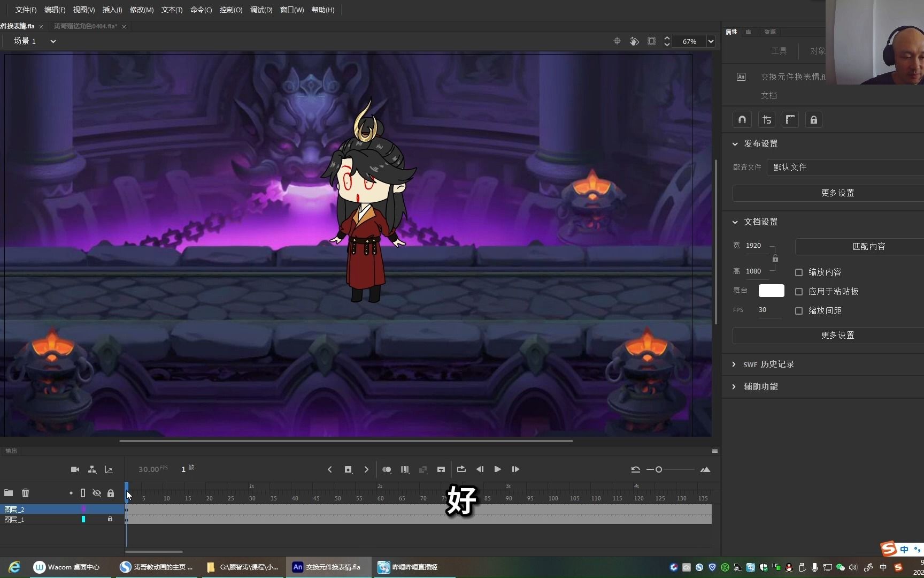Delete layer with trash icon

25,493
